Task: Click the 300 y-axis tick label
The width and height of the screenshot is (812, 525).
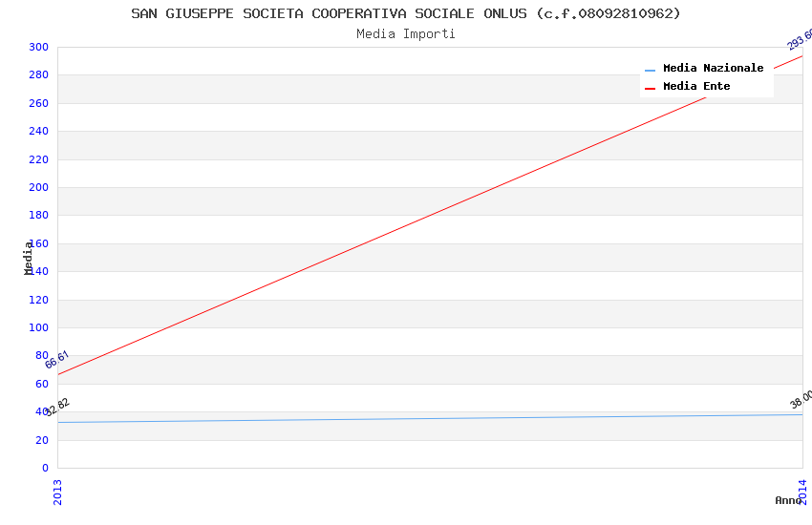Action: coord(38,47)
